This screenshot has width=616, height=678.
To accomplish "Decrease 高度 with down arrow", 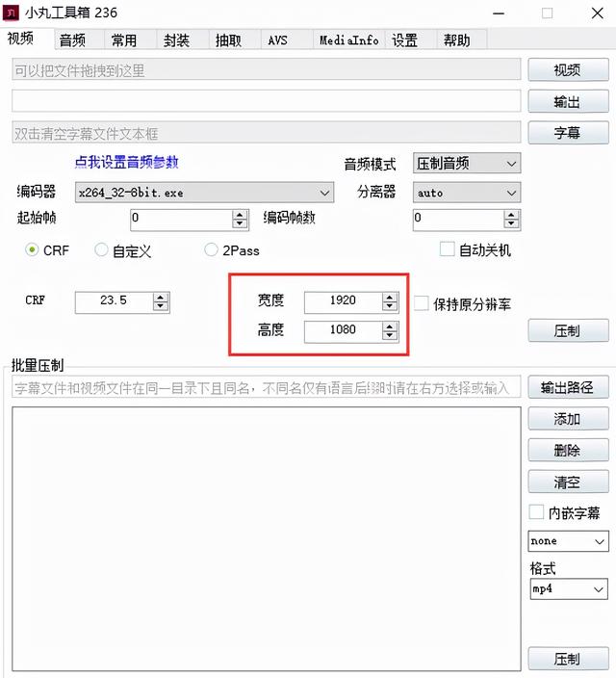I will tap(390, 335).
